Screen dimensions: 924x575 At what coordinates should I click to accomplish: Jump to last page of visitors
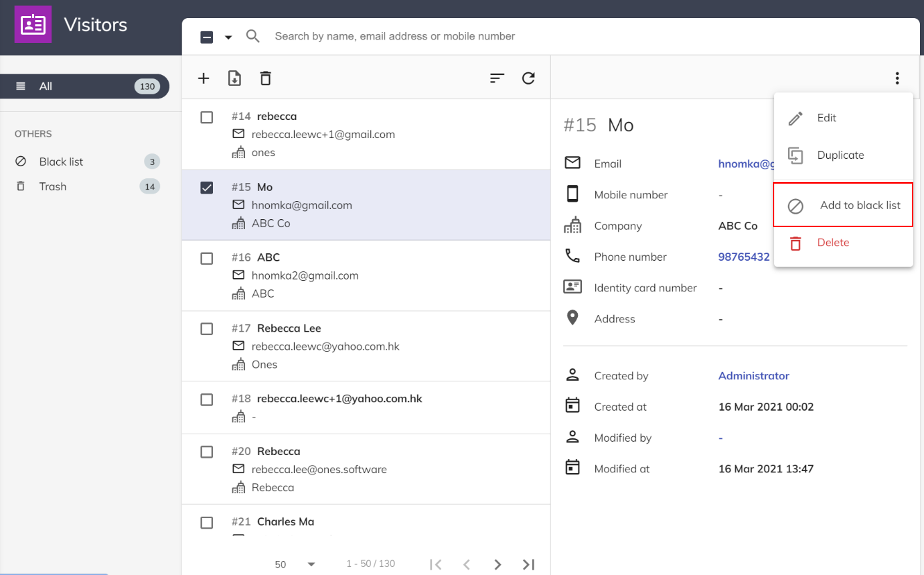528,564
